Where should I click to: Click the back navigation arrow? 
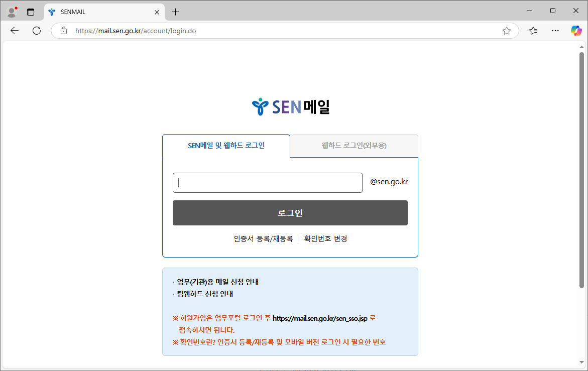pos(14,31)
